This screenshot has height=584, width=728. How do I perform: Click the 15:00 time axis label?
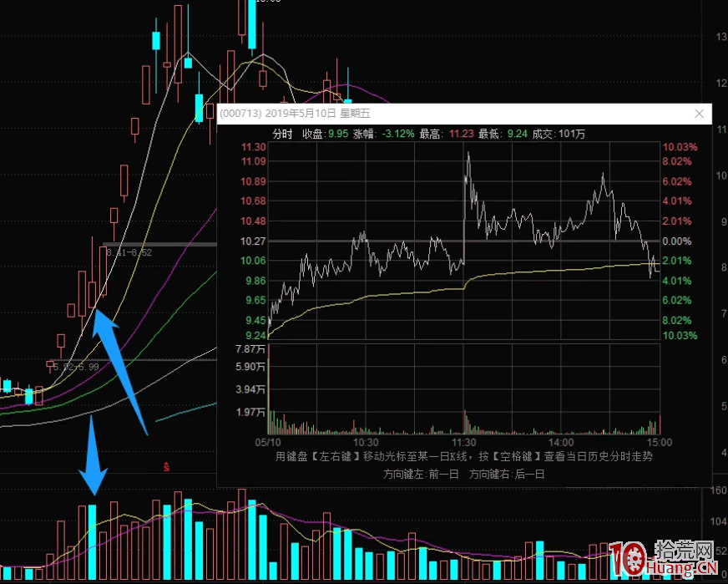(x=660, y=442)
